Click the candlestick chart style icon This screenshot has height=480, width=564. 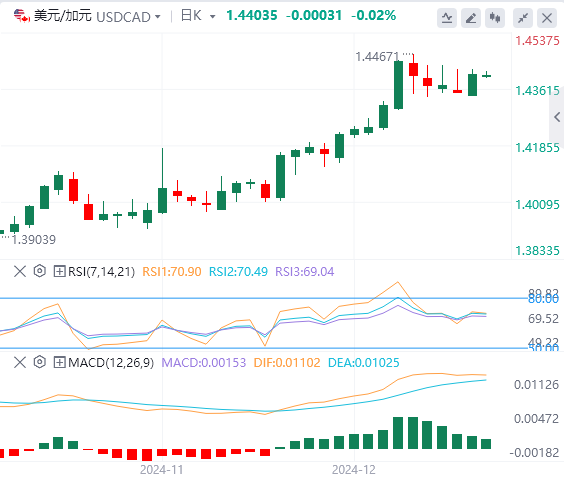click(x=495, y=18)
